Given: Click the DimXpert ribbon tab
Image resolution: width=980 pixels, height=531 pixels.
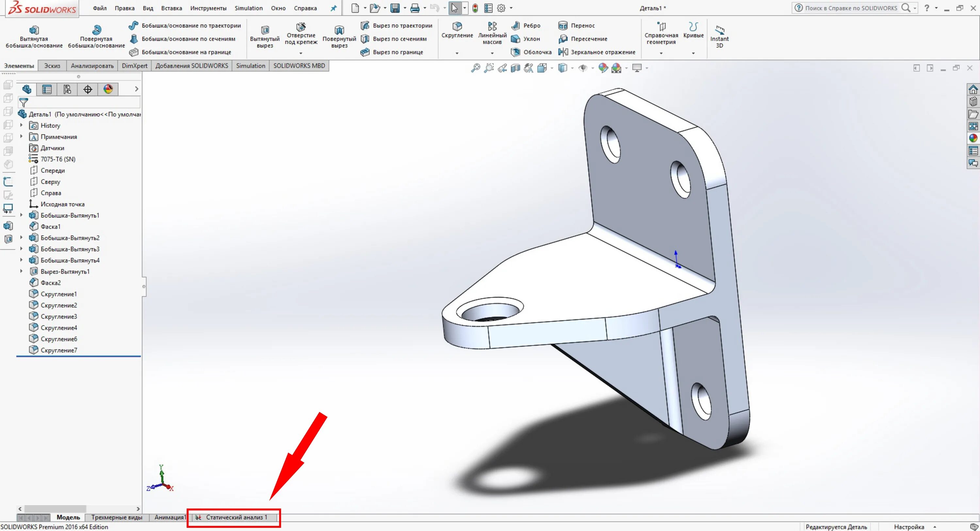Looking at the screenshot, I should [133, 65].
